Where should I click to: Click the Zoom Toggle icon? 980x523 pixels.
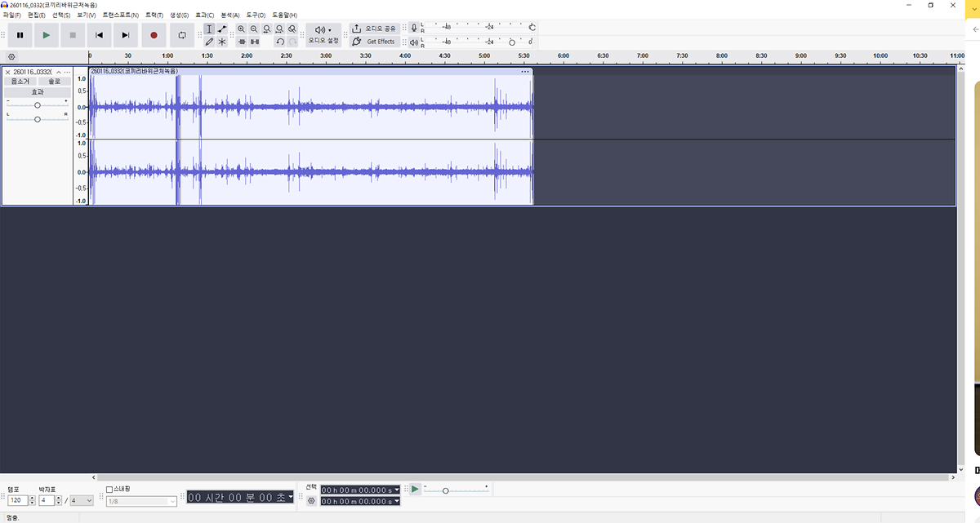(292, 29)
